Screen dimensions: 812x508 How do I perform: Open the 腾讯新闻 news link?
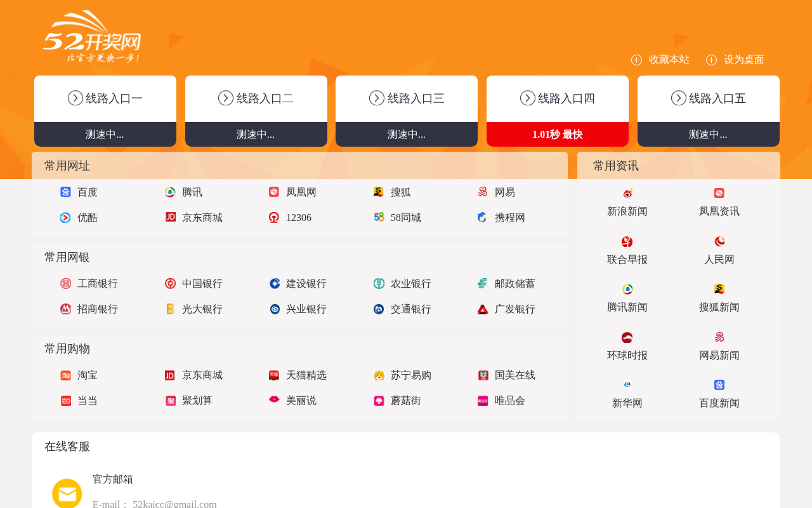coord(627,307)
